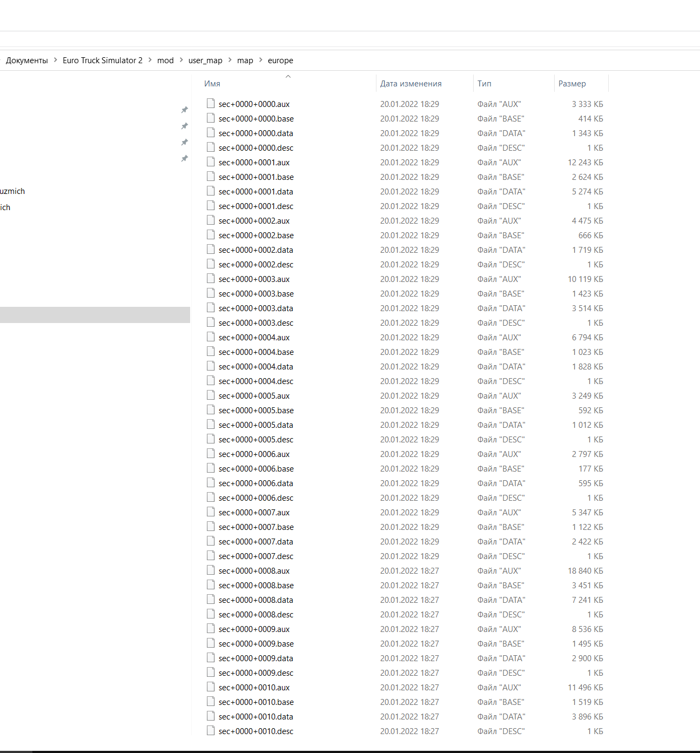Select file sec+0000+0007.aux
This screenshot has width=700, height=753.
(x=254, y=512)
